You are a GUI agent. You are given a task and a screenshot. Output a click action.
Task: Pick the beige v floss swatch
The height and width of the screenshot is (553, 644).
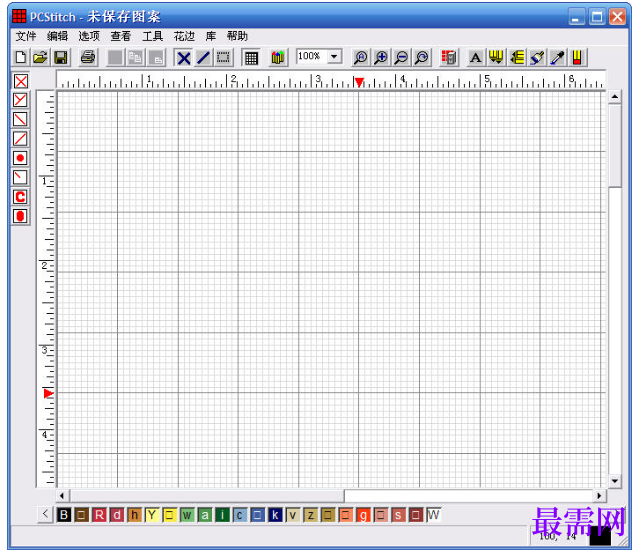(293, 515)
